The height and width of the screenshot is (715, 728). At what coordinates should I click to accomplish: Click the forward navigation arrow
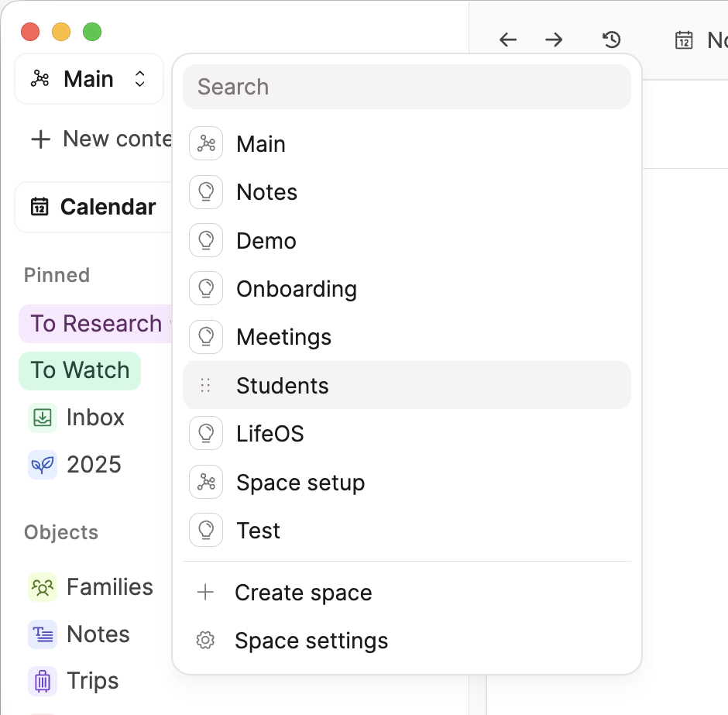click(554, 40)
